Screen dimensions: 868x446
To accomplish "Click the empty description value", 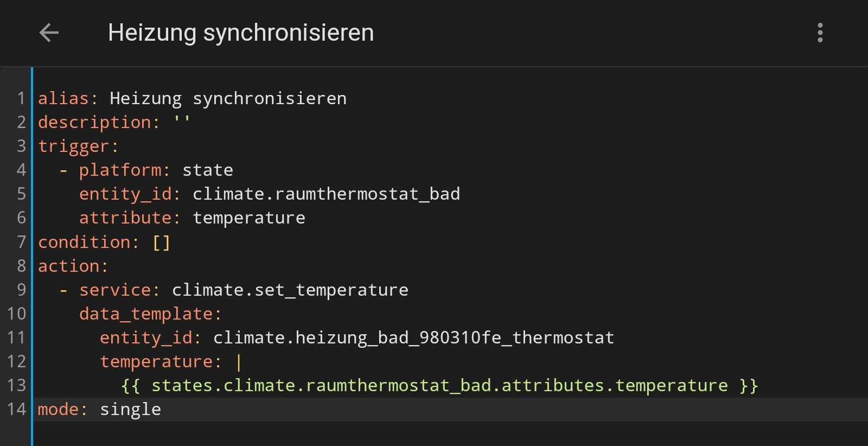I will (182, 122).
